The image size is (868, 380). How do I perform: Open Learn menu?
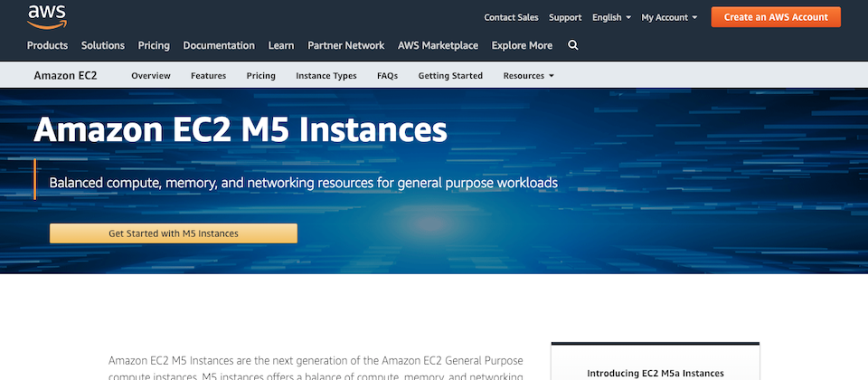click(x=281, y=45)
